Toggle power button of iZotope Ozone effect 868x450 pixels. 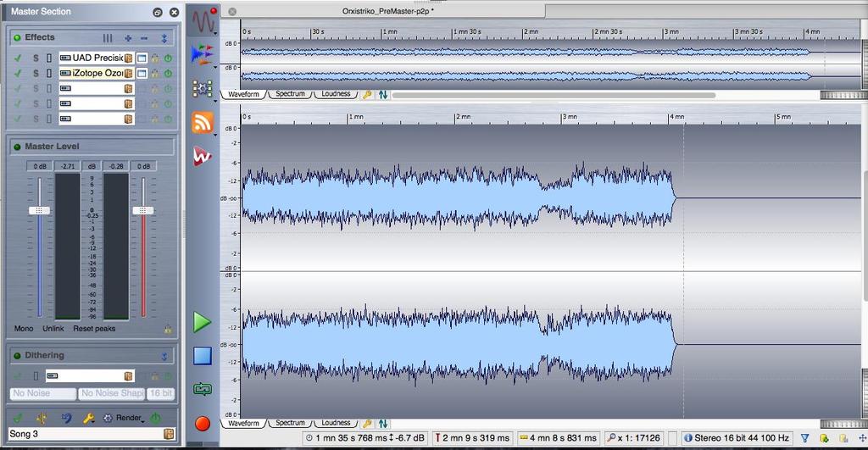pyautogui.click(x=168, y=73)
